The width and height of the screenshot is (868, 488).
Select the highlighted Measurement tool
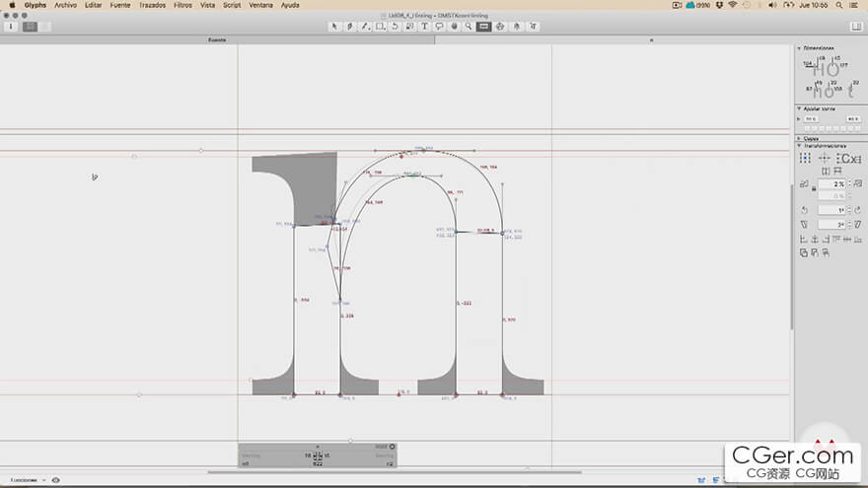point(484,26)
